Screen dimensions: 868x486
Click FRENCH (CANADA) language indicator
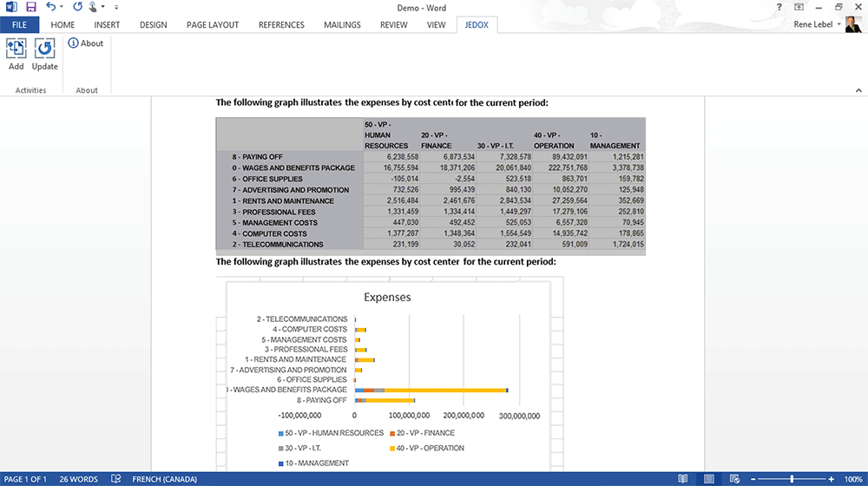(x=164, y=479)
